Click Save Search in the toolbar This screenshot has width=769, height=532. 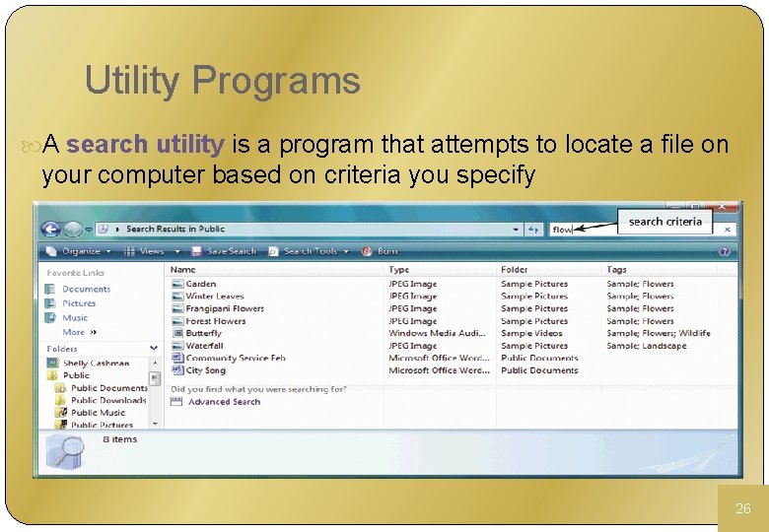pos(224,251)
